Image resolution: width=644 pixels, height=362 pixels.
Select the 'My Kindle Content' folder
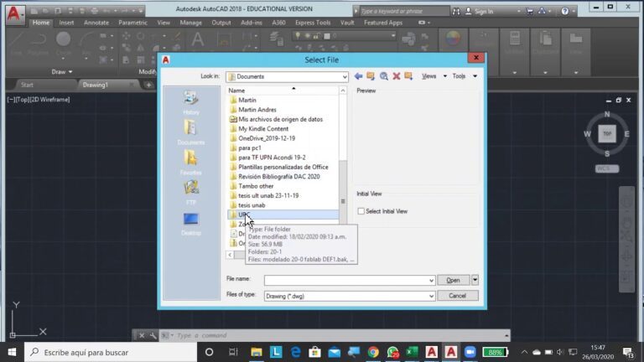click(263, 128)
